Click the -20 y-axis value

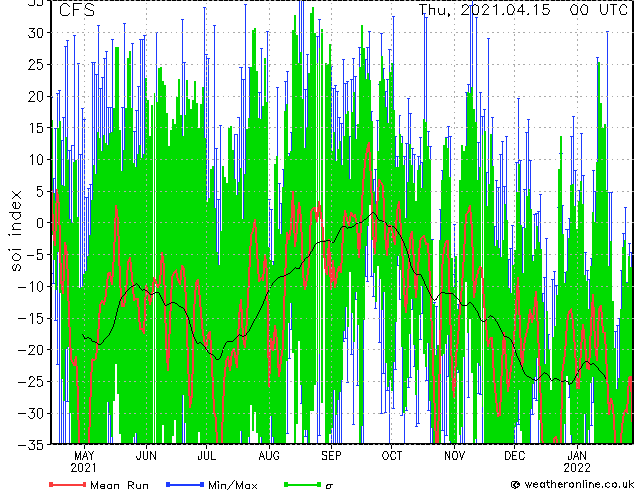tap(32, 350)
